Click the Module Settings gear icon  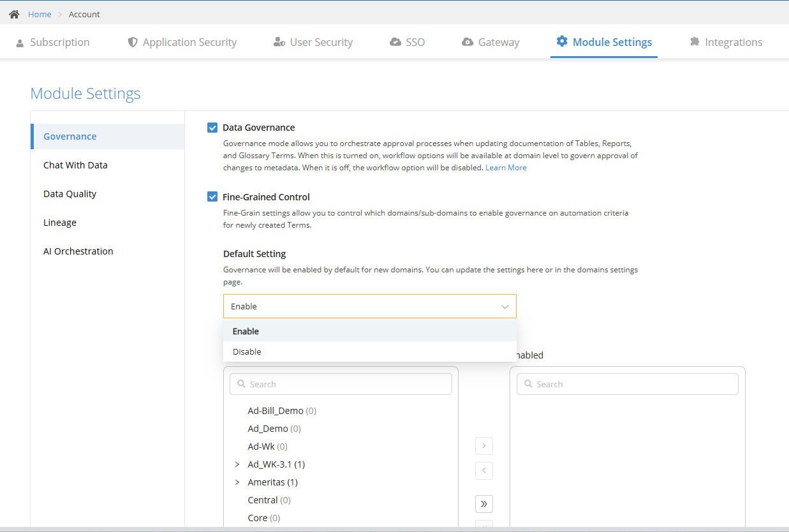[x=561, y=41]
